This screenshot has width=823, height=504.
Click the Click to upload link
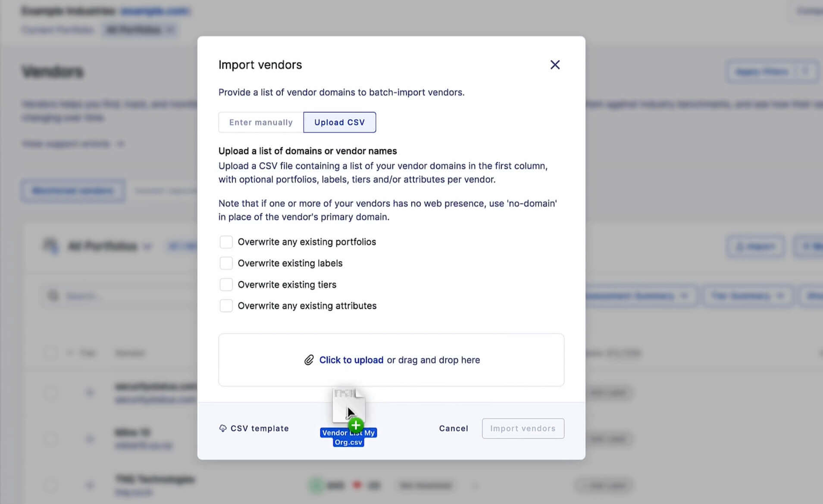(x=351, y=360)
